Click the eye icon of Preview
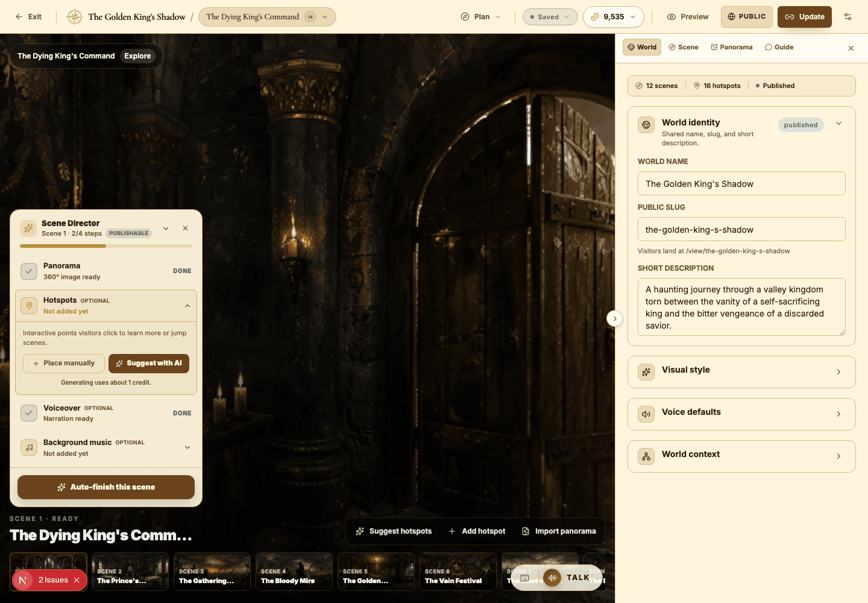The height and width of the screenshot is (603, 868). pyautogui.click(x=671, y=17)
